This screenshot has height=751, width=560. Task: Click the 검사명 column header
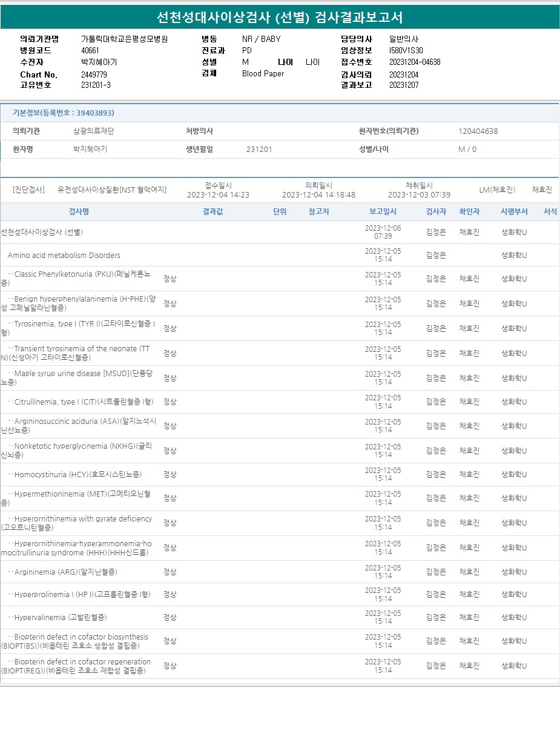pos(79,211)
